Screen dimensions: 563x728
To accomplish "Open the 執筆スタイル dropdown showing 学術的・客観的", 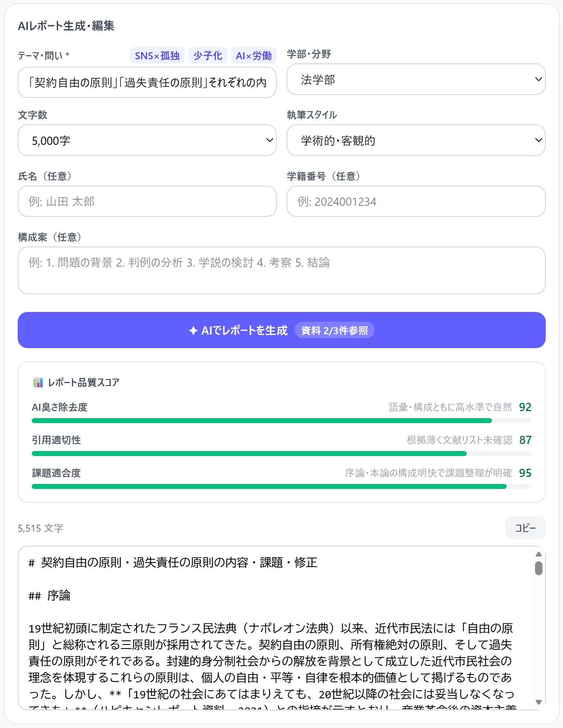I will 416,140.
